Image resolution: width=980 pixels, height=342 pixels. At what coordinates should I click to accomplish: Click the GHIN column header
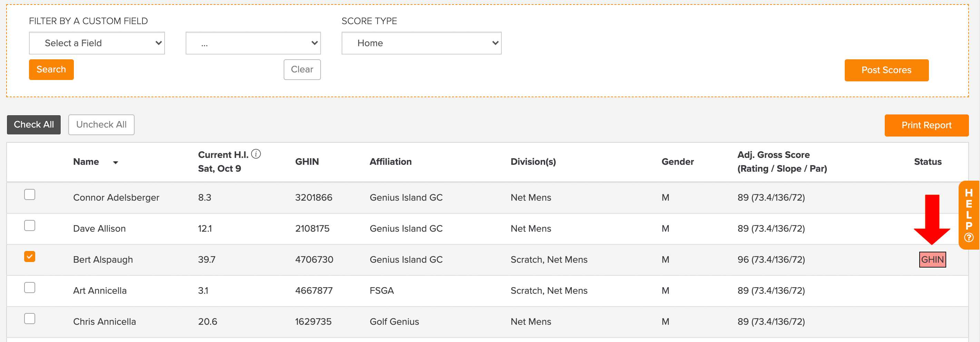pos(307,162)
